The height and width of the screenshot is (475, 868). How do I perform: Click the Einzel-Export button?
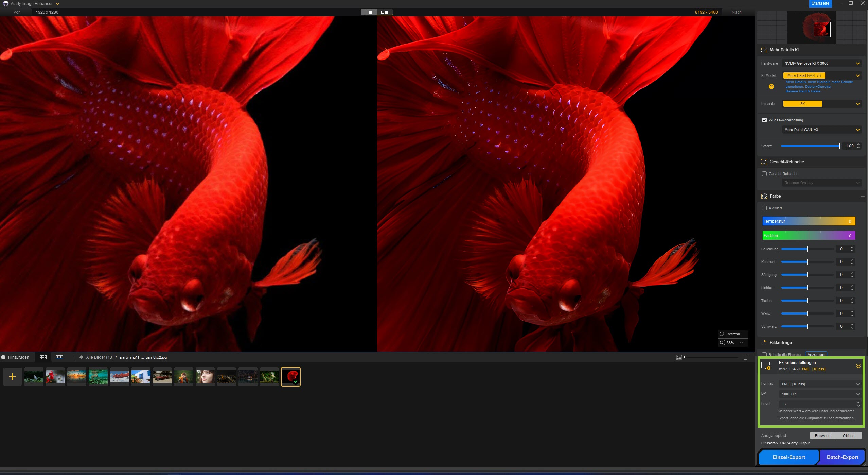pos(789,457)
